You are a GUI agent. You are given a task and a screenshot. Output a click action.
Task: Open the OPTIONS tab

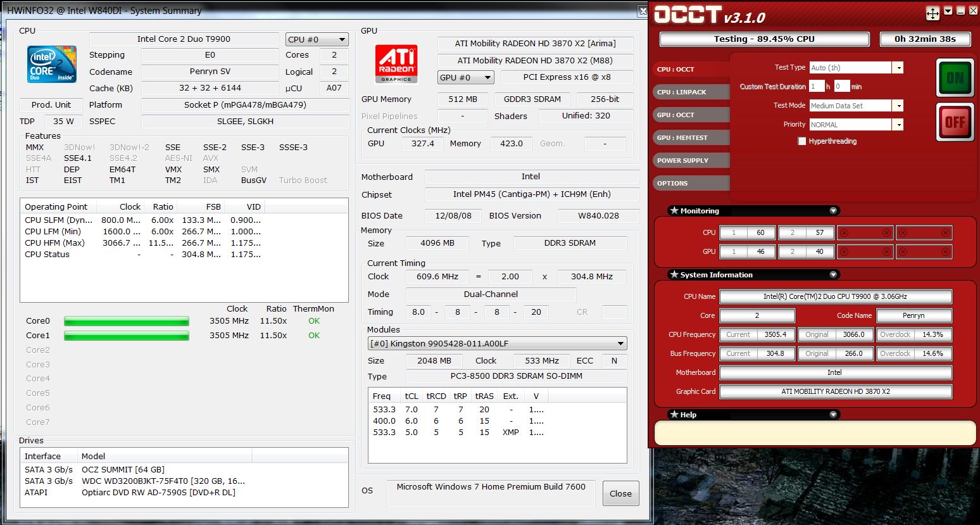tap(691, 183)
